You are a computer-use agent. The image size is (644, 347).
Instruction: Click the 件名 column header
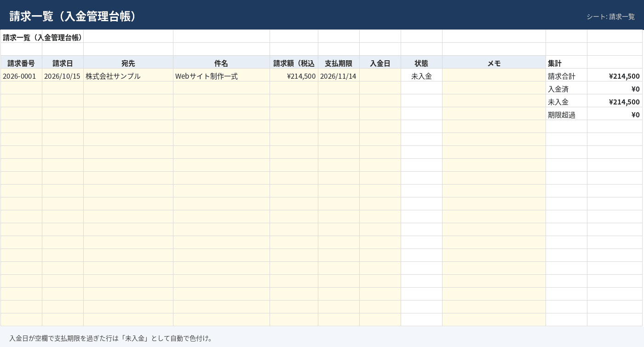221,63
